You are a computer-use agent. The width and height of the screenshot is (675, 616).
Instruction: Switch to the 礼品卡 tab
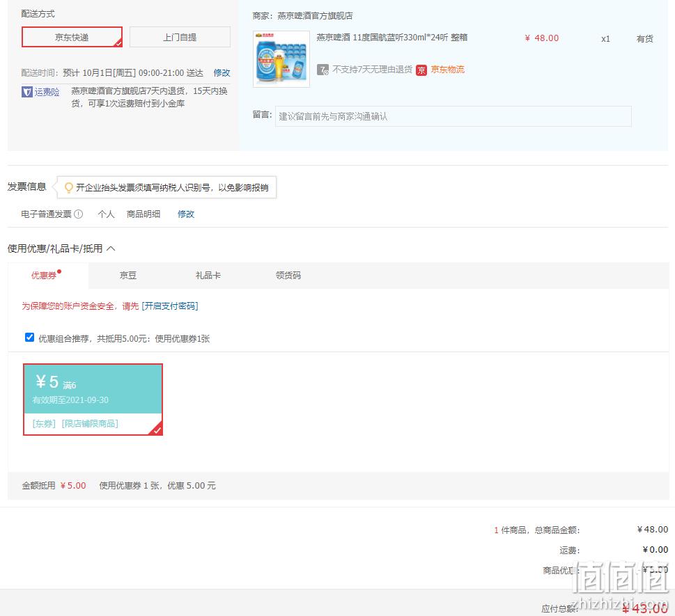click(208, 276)
